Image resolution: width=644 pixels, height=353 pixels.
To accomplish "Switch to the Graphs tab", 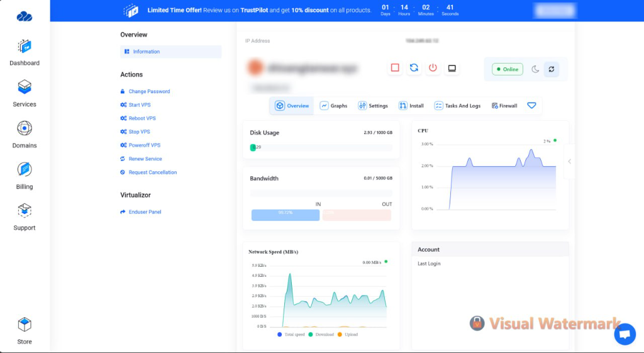I will coord(333,106).
